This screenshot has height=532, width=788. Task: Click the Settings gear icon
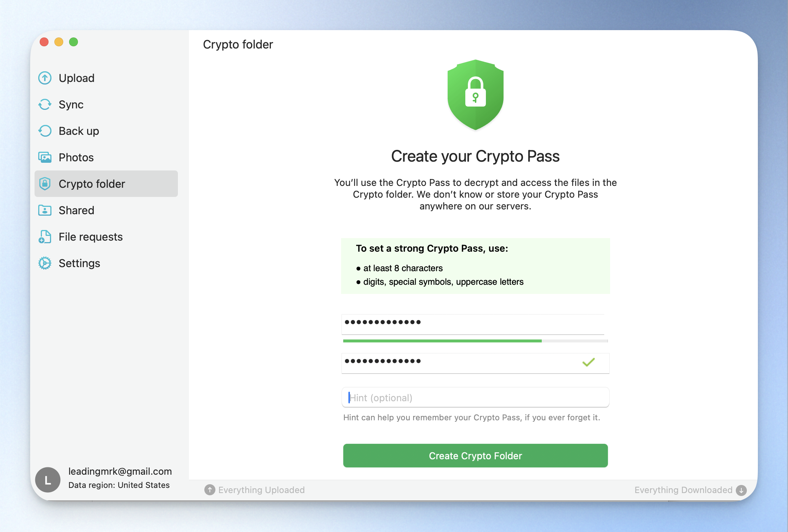tap(45, 263)
